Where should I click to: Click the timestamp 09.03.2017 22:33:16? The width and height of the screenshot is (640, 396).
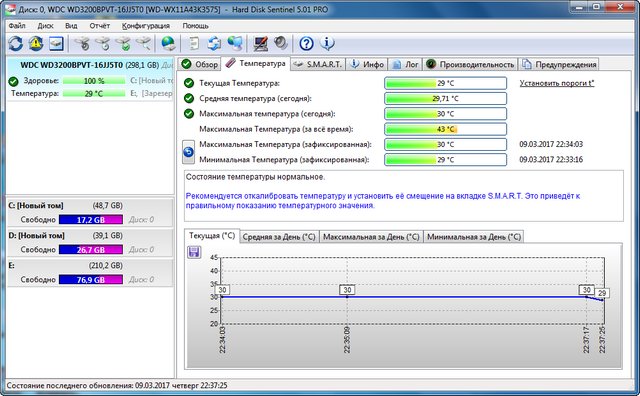coord(551,160)
